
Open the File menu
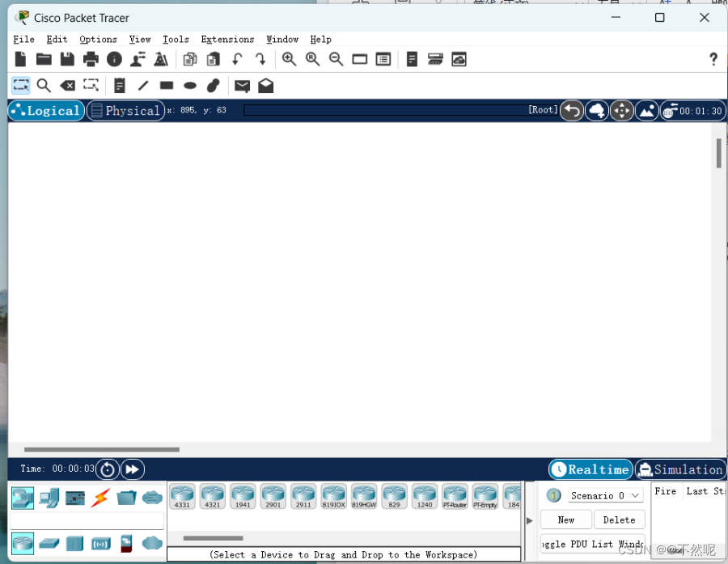point(23,39)
